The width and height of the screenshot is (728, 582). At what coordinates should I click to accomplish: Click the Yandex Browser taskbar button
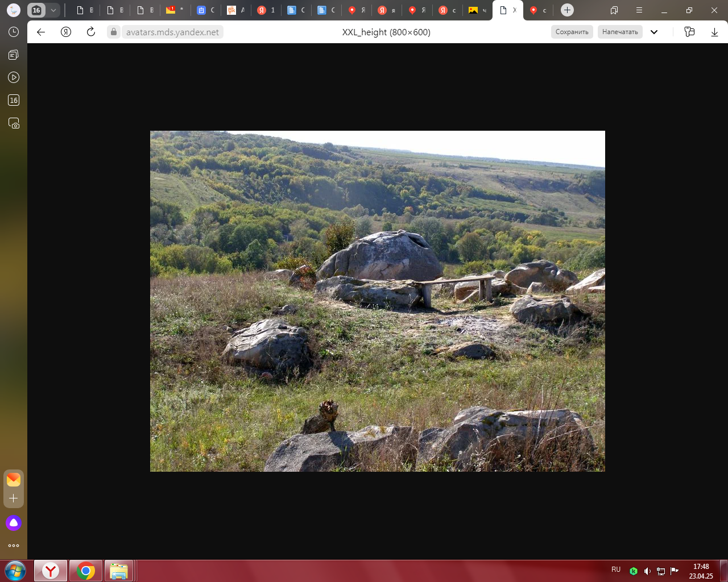pos(51,571)
